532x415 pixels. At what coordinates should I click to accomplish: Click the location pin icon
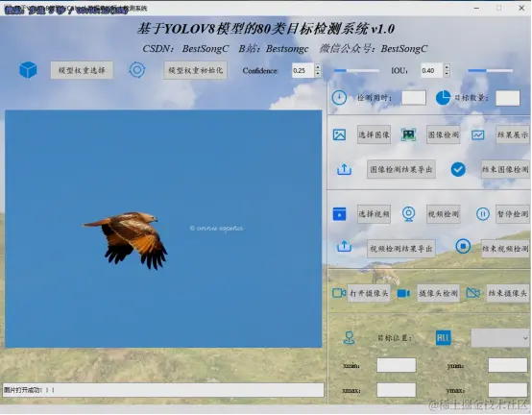(x=349, y=338)
